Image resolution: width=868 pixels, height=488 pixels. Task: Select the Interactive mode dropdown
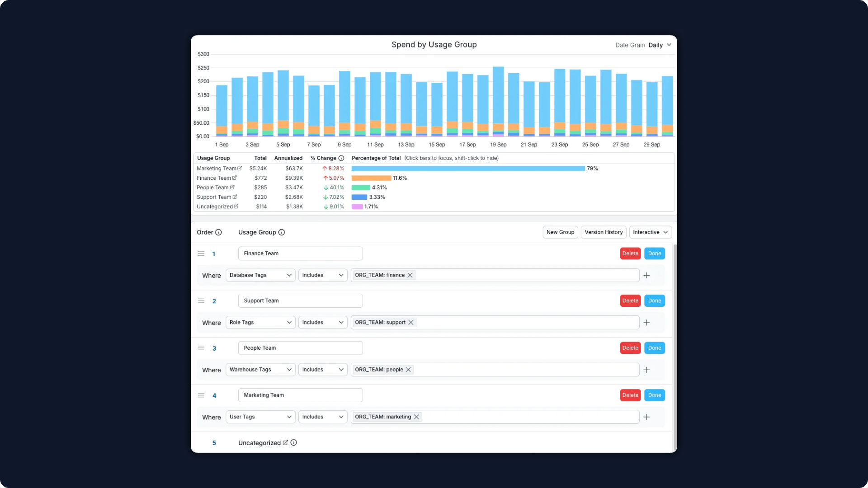pos(650,232)
